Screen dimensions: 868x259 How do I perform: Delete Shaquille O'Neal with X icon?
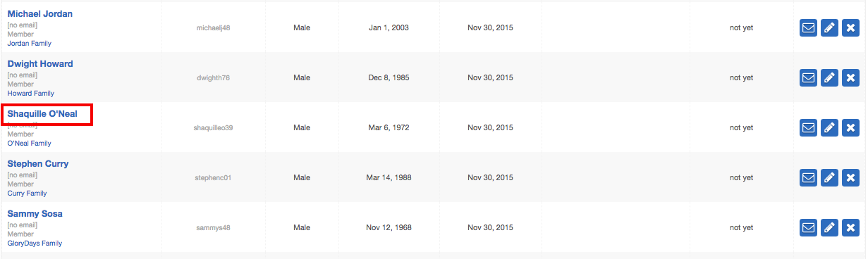(850, 128)
